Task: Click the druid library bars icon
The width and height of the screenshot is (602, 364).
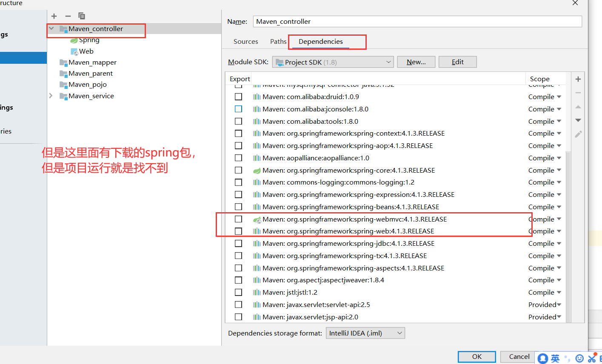Action: tap(257, 97)
